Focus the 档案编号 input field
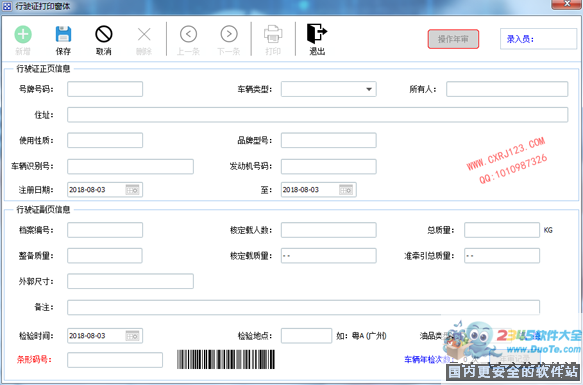 pos(105,230)
